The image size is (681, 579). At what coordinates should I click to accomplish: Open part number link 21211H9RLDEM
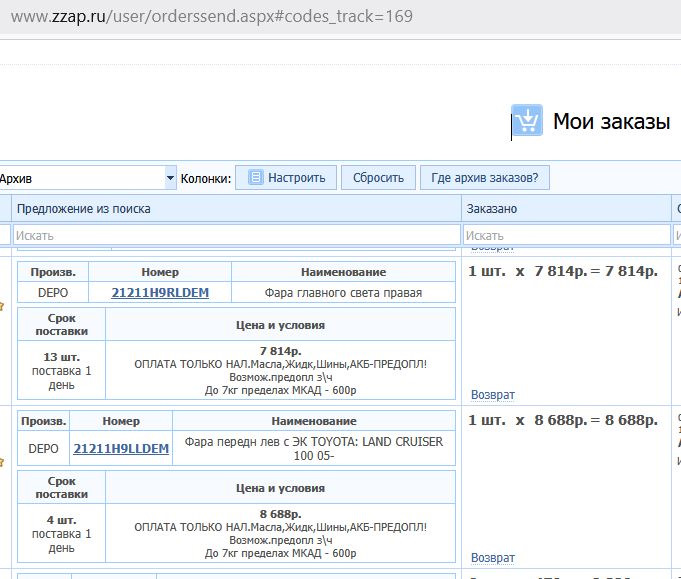coord(160,293)
